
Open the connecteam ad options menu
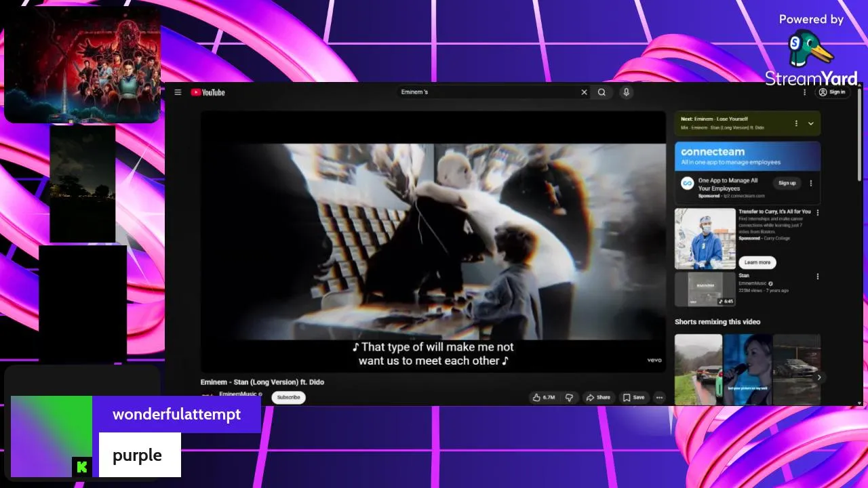pyautogui.click(x=810, y=183)
